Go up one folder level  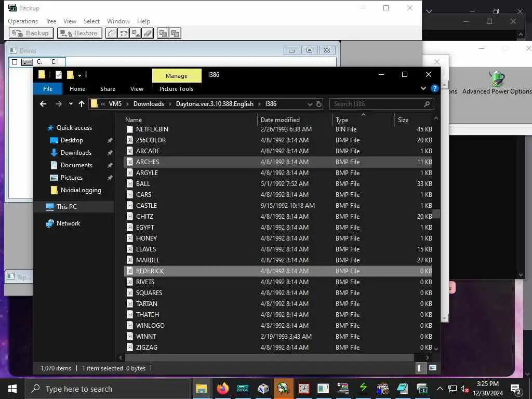(82, 104)
